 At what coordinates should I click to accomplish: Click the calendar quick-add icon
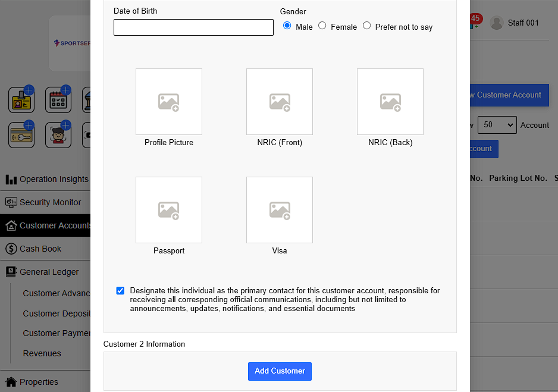tap(58, 100)
